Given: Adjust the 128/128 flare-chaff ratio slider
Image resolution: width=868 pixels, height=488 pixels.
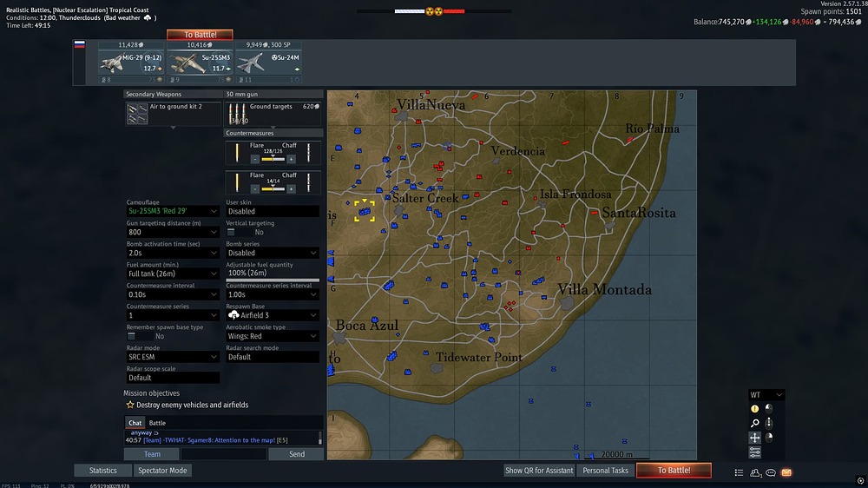Looking at the screenshot, I should point(273,159).
